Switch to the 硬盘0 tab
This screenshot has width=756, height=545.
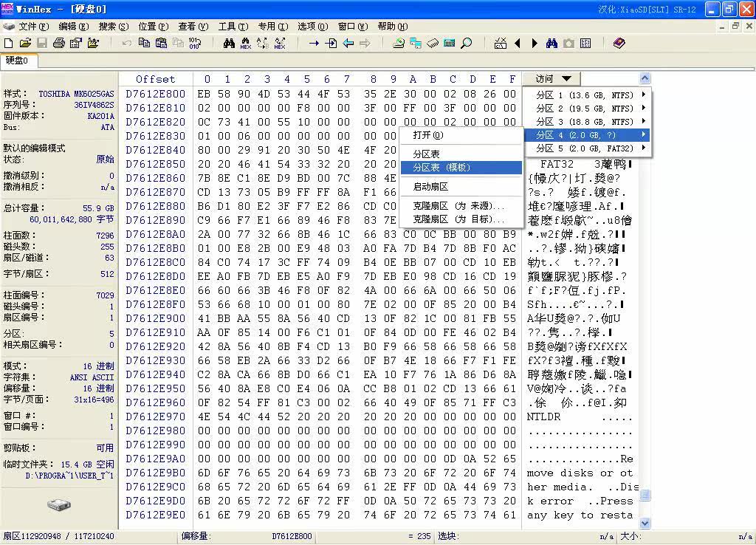17,61
